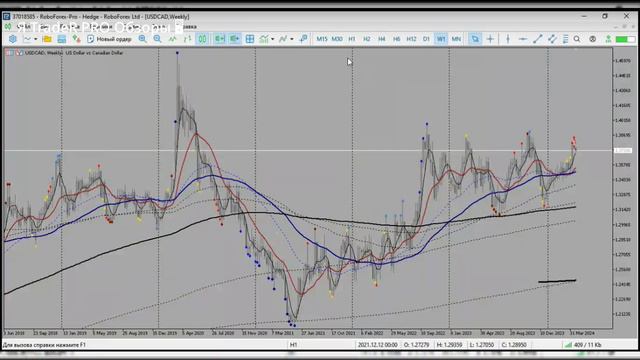
Task: Zoom in the chart with plus magnifier
Action: pos(142,39)
